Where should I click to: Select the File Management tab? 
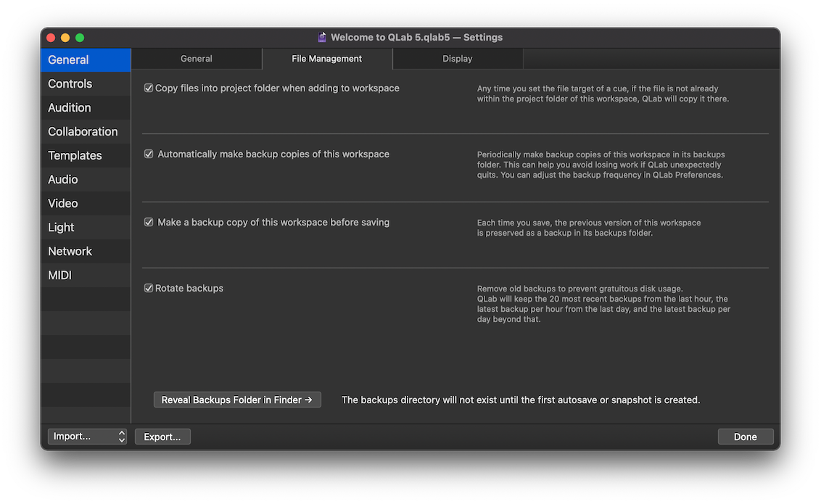pos(326,59)
